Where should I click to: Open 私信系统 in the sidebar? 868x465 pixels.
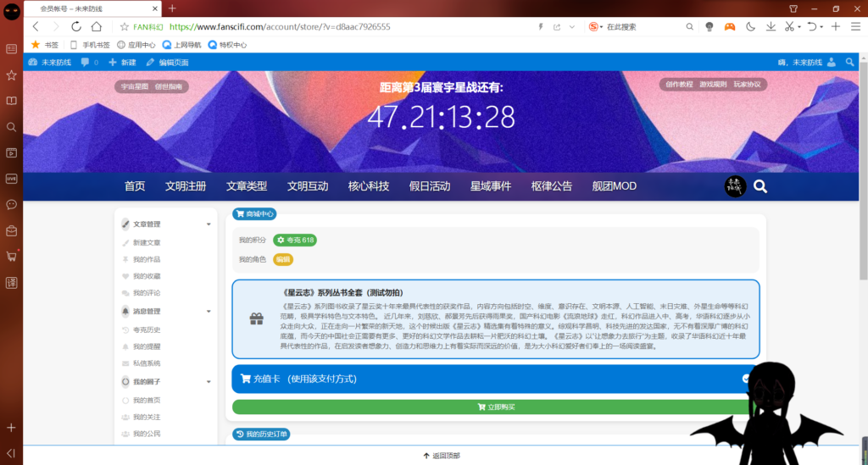coord(146,363)
